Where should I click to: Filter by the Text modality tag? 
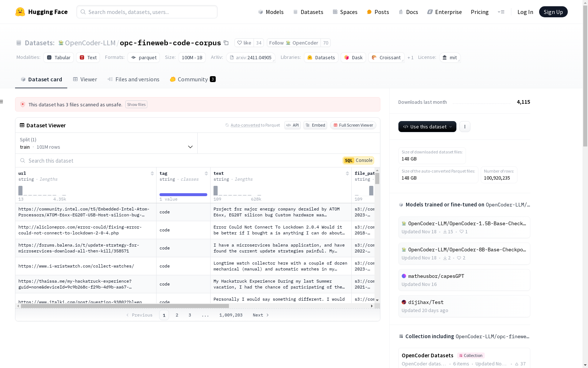pos(88,57)
